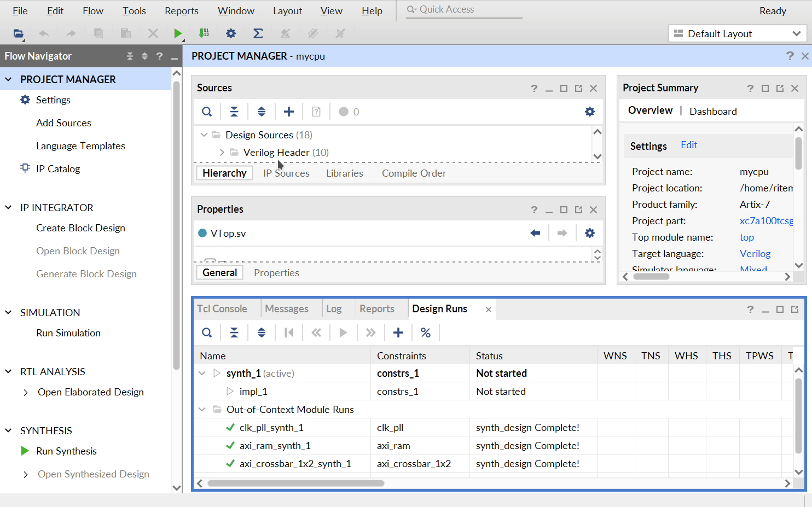Click Run Simulation

[68, 333]
